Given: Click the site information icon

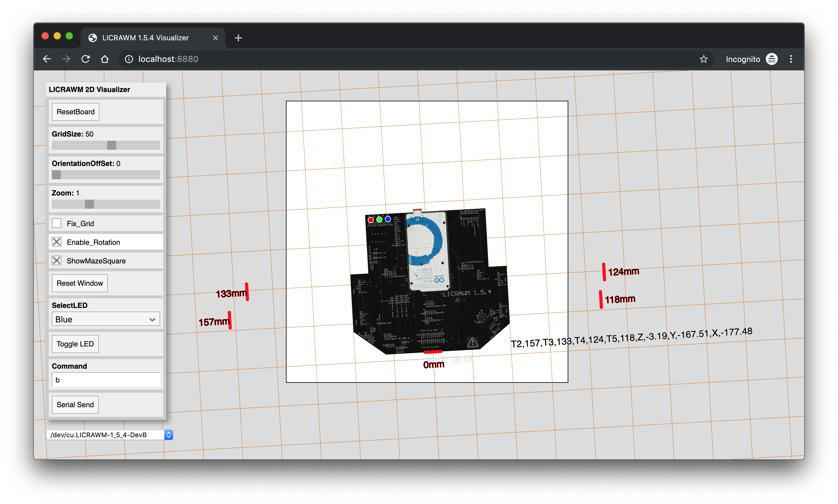Looking at the screenshot, I should click(x=129, y=59).
